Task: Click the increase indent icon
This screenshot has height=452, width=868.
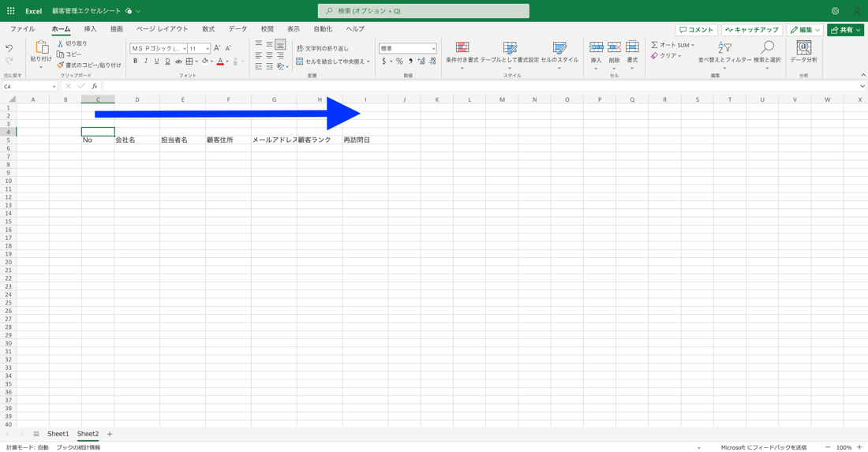Action: (270, 66)
